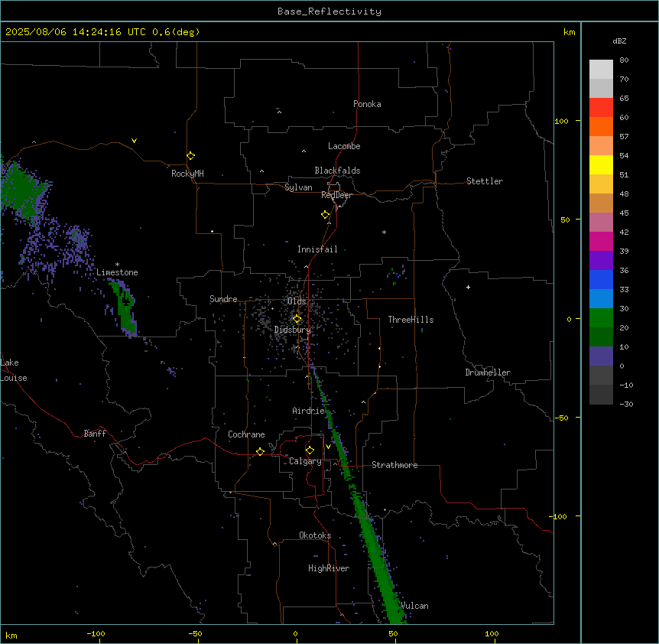Click the RedDeer city label
The image size is (659, 644).
tap(336, 195)
